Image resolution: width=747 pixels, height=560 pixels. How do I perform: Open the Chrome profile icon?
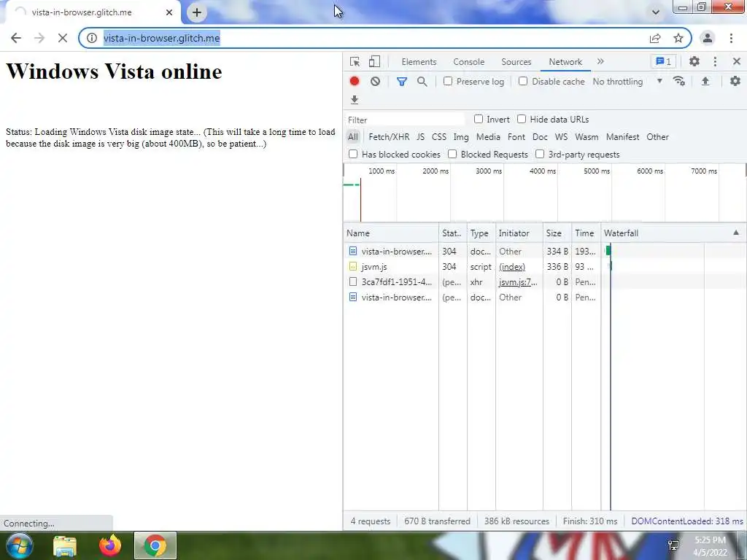(x=708, y=38)
